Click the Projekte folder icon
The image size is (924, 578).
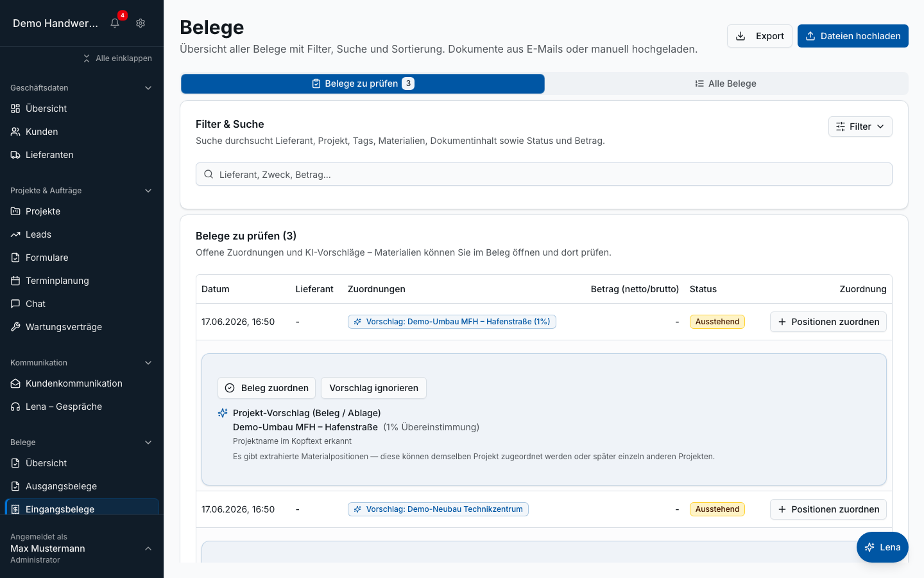pos(15,211)
